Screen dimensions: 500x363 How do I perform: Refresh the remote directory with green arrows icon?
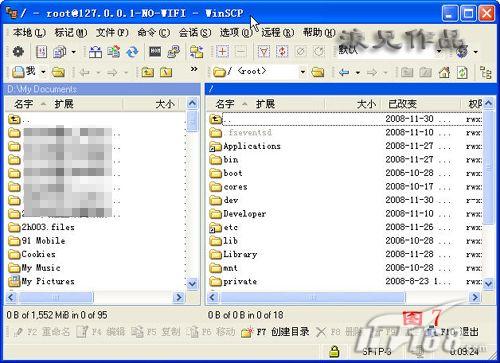coord(462,72)
